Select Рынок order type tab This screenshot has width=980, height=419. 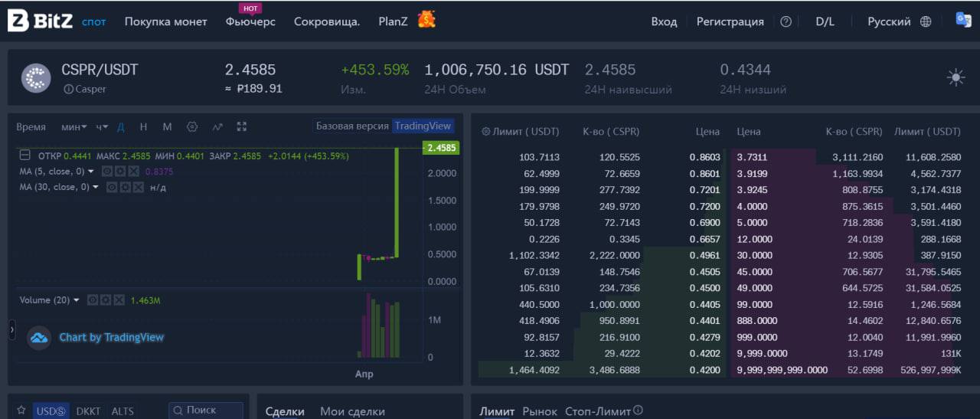(x=540, y=411)
